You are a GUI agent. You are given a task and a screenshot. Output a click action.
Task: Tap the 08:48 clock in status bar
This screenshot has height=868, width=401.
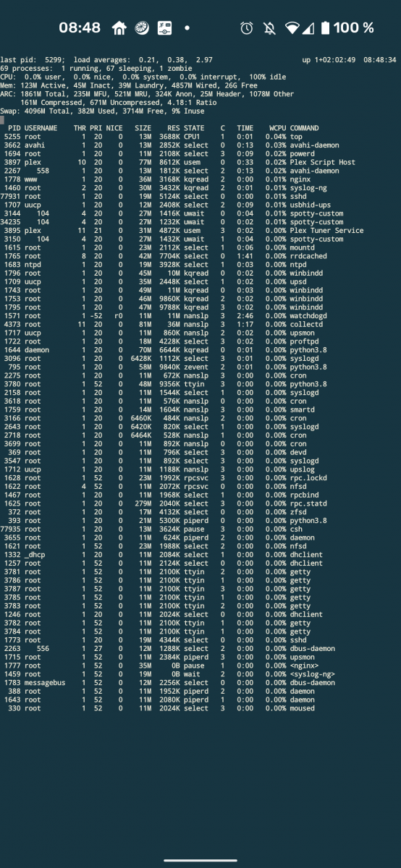(80, 28)
